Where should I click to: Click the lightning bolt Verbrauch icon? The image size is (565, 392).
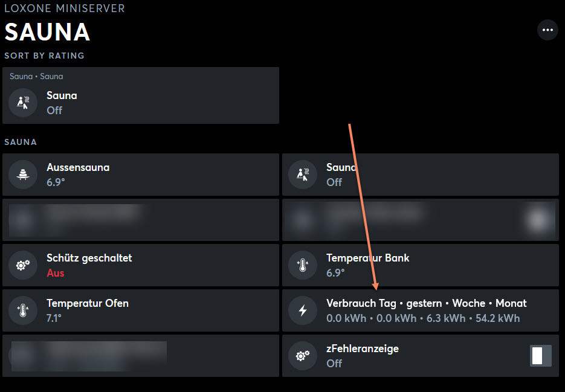[303, 310]
